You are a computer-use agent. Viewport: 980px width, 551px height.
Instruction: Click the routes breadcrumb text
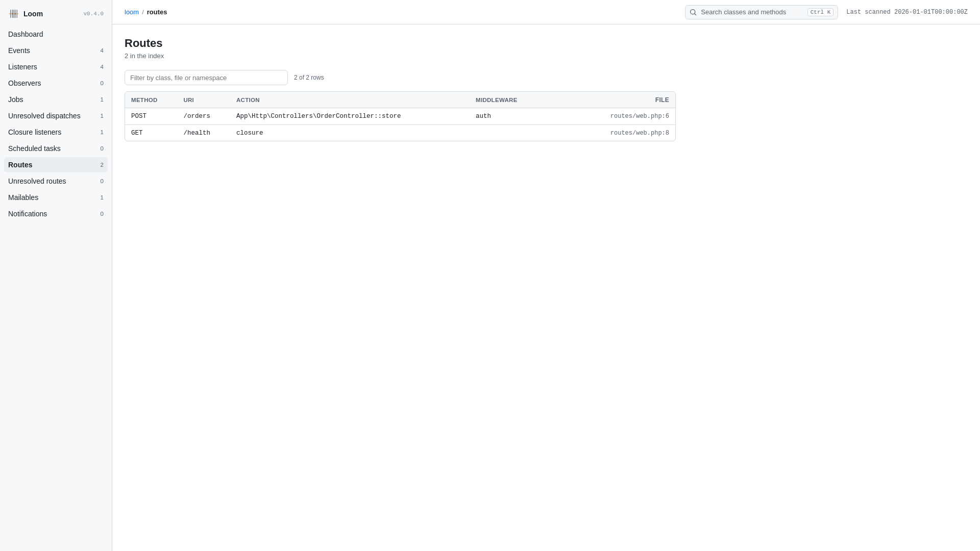click(x=157, y=12)
